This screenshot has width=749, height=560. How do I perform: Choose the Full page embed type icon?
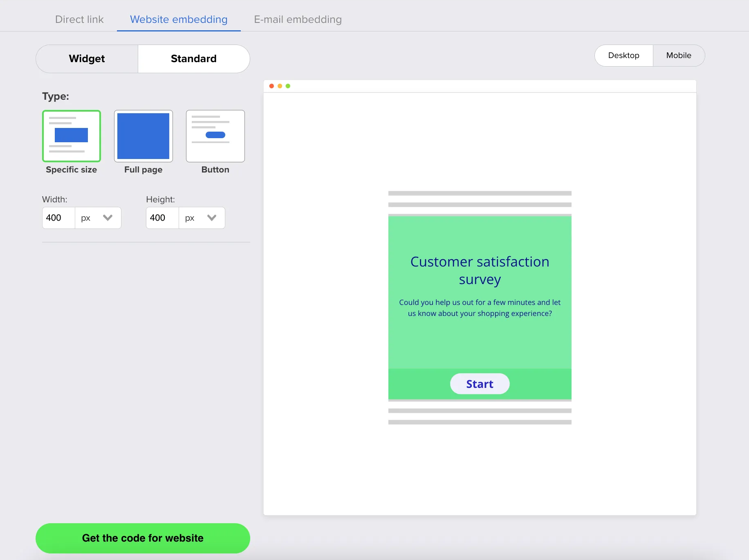(x=144, y=136)
